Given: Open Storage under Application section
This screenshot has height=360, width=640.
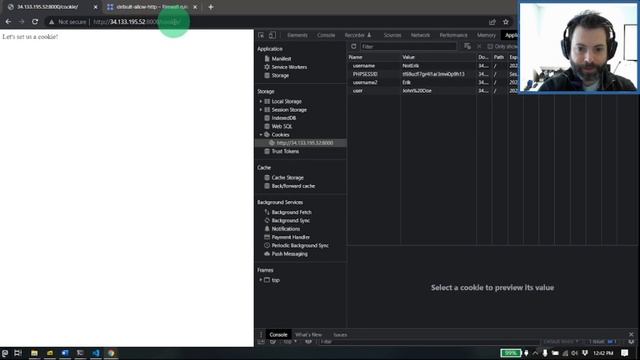Looking at the screenshot, I should 280,76.
